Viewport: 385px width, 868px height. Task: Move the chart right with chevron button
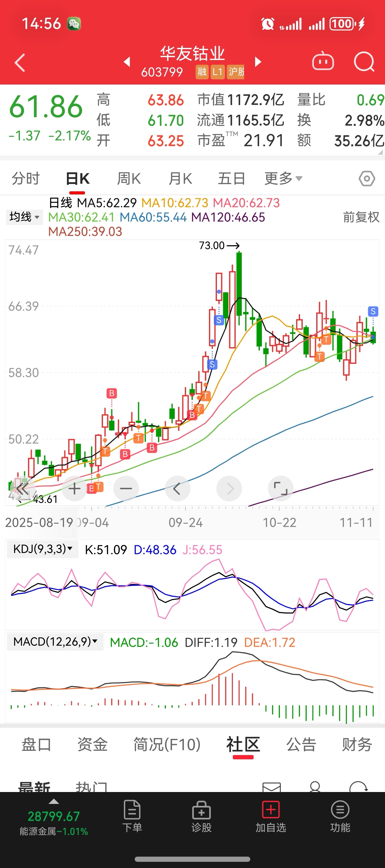(x=229, y=488)
